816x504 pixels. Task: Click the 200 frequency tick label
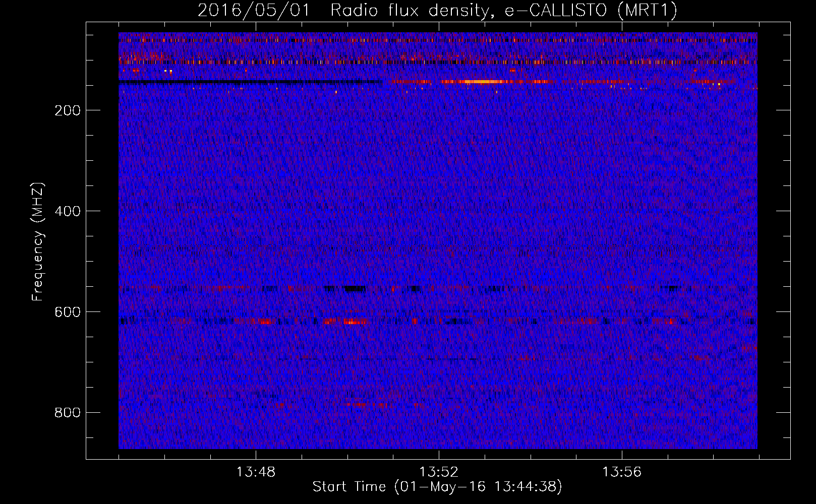(x=68, y=110)
